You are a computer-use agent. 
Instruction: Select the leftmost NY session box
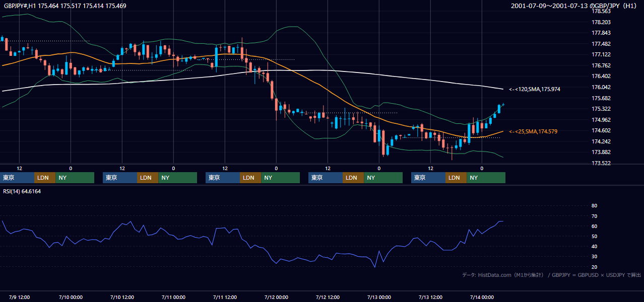tap(75, 178)
